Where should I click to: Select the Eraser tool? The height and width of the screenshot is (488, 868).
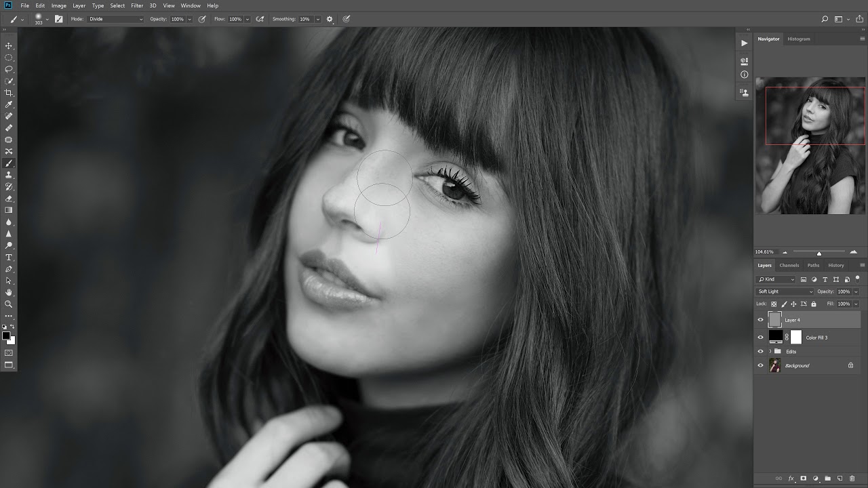click(9, 199)
